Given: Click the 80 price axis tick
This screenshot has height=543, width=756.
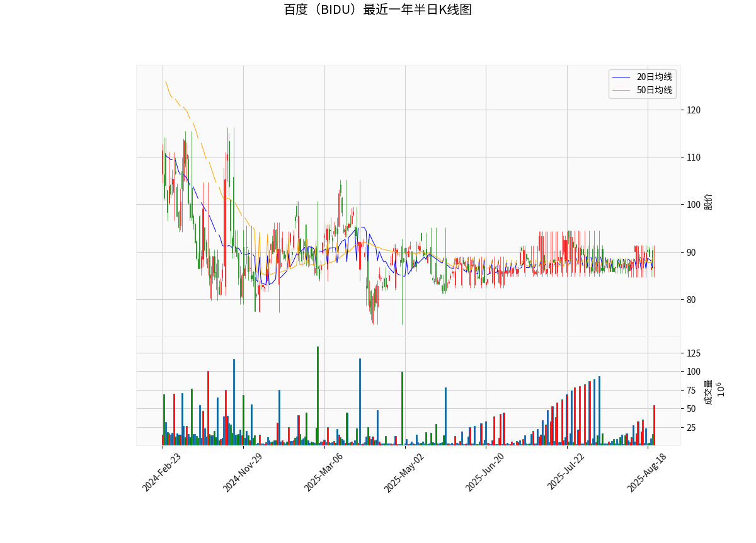Looking at the screenshot, I should pyautogui.click(x=692, y=300).
